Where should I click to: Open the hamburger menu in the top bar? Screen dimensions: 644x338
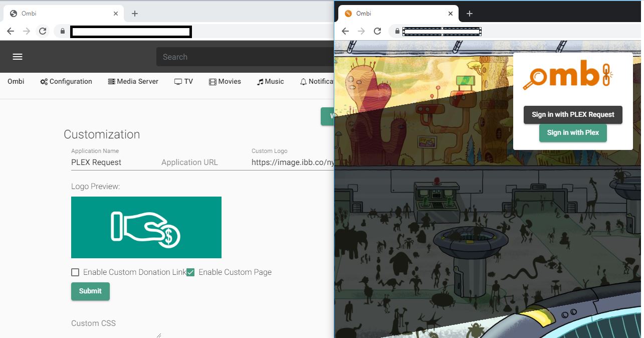tap(17, 57)
